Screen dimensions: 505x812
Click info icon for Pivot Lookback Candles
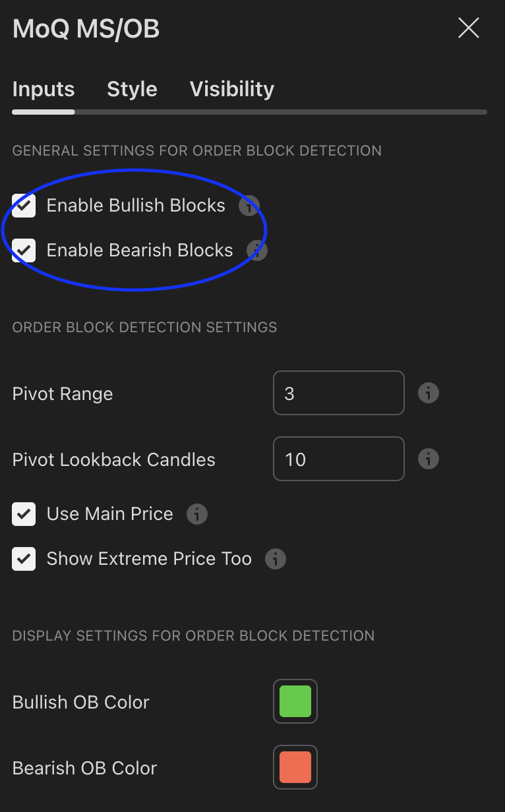pyautogui.click(x=429, y=459)
